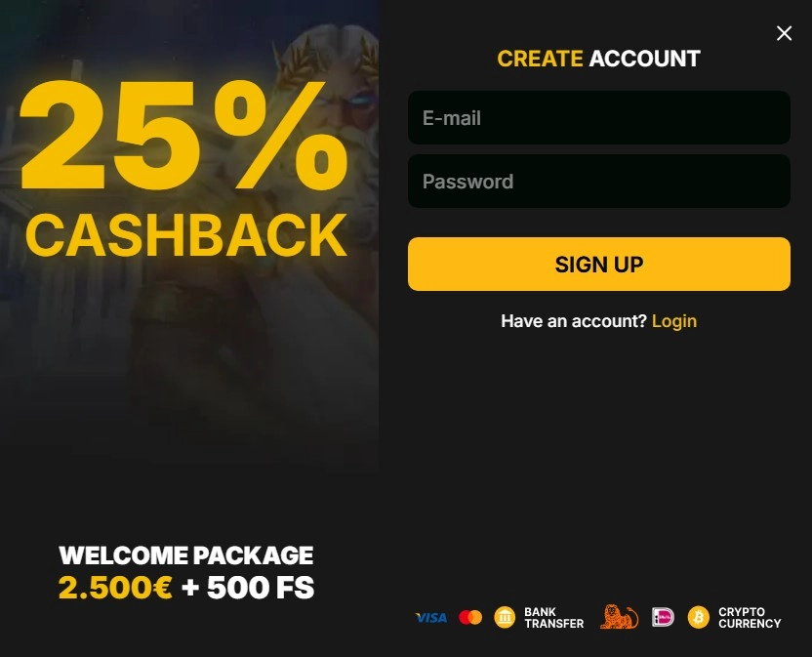
Task: Click the 500 FS free spins text
Action: click(x=261, y=588)
